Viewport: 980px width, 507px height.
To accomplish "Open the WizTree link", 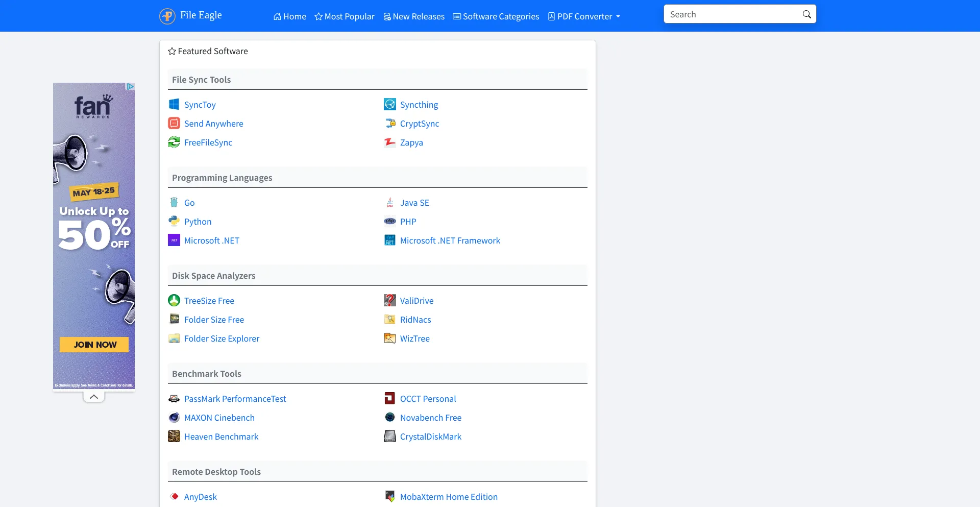I will point(415,339).
